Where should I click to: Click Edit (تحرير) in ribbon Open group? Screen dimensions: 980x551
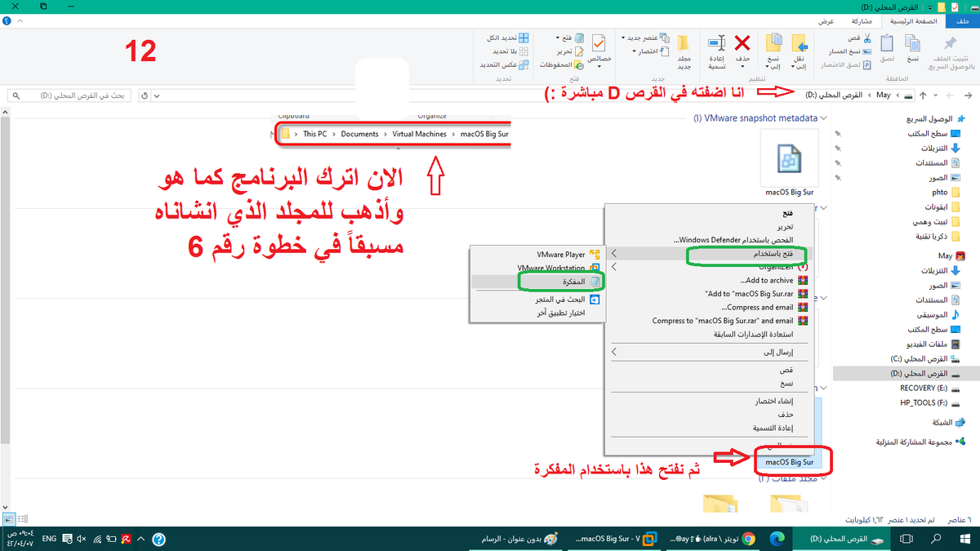[x=572, y=51]
